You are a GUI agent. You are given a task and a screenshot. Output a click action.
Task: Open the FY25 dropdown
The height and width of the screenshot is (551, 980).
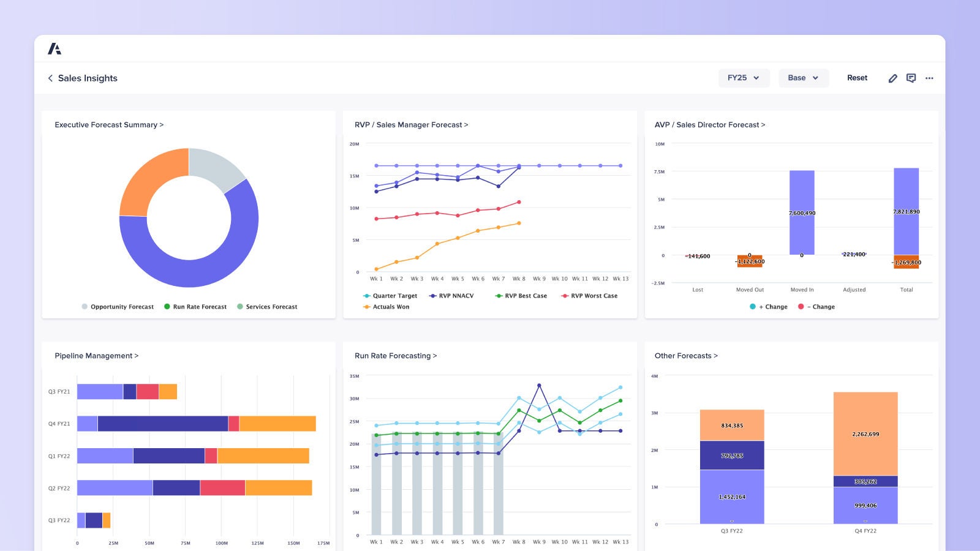pos(744,78)
